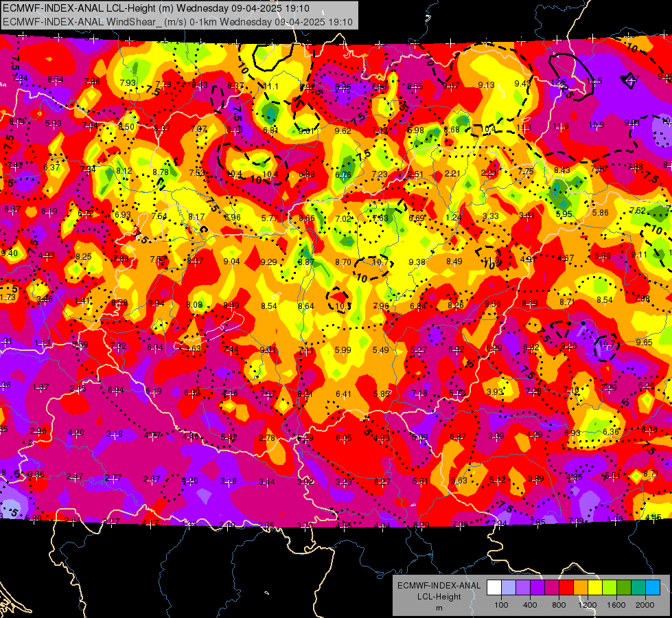The height and width of the screenshot is (618, 672).
Task: Click the legend title ECMWF-INDEX-ANAL
Action: [x=439, y=586]
